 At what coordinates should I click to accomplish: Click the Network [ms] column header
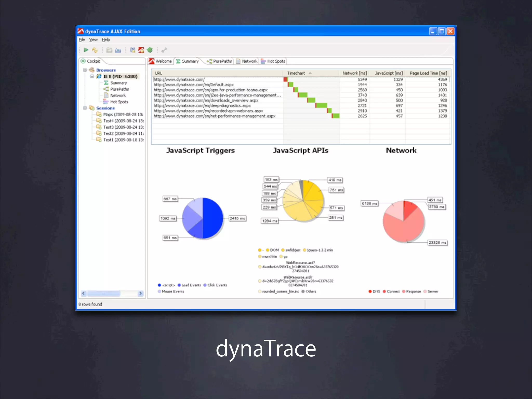click(355, 73)
